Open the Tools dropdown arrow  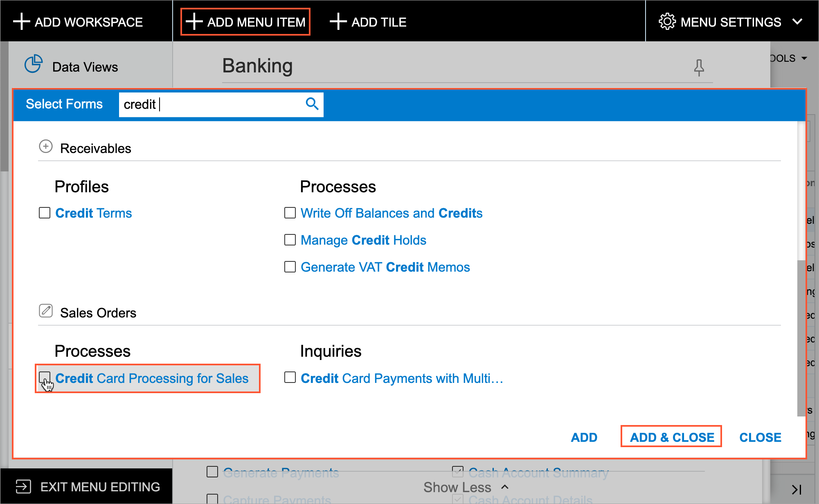(x=804, y=59)
